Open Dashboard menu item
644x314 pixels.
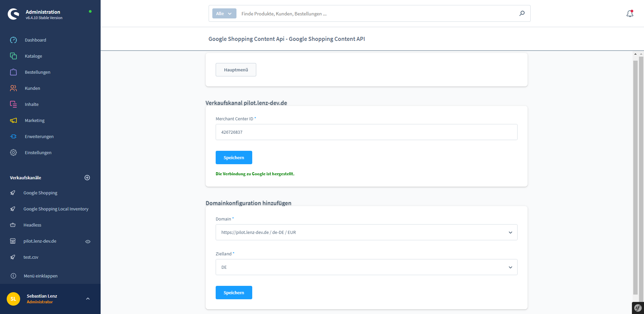[x=36, y=40]
